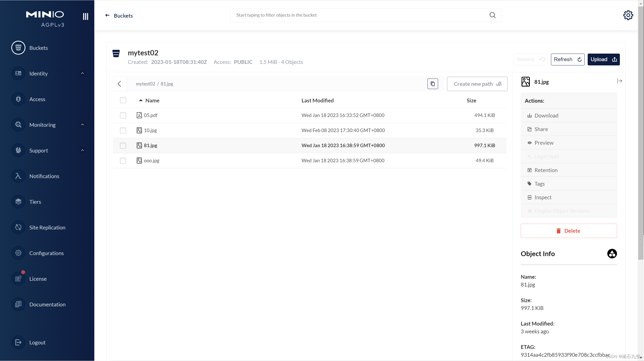Click the red Delete button
This screenshot has height=361, width=644.
[569, 231]
